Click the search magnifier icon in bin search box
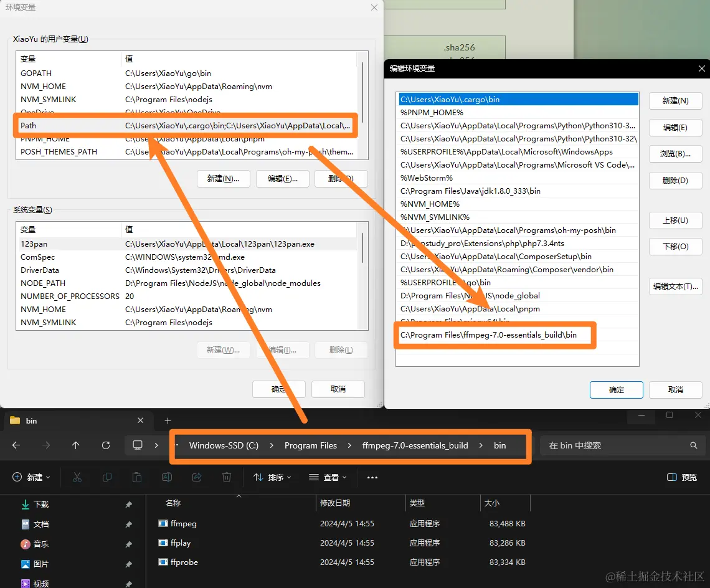Screen dimensions: 710x588 (x=693, y=445)
